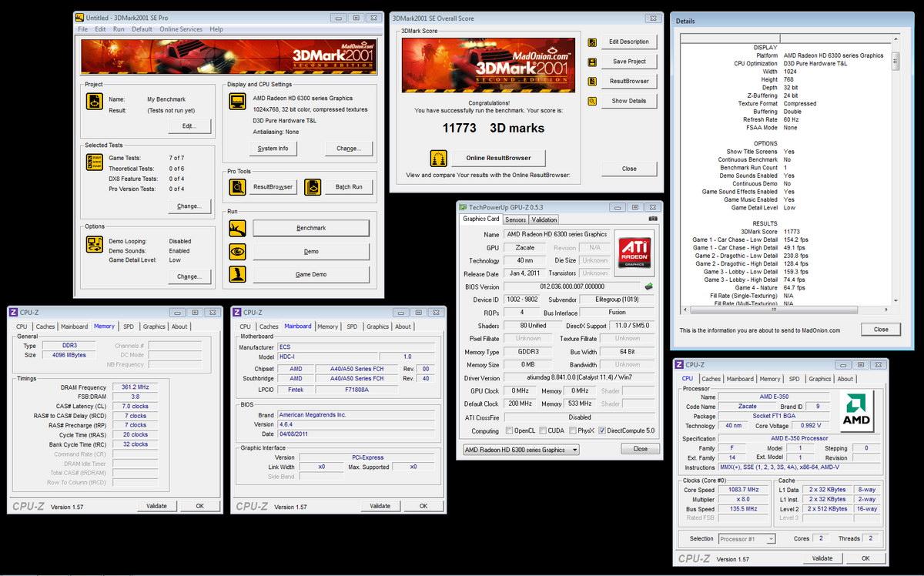Click the Edit... button under Project
The width and height of the screenshot is (924, 576).
[x=189, y=126]
